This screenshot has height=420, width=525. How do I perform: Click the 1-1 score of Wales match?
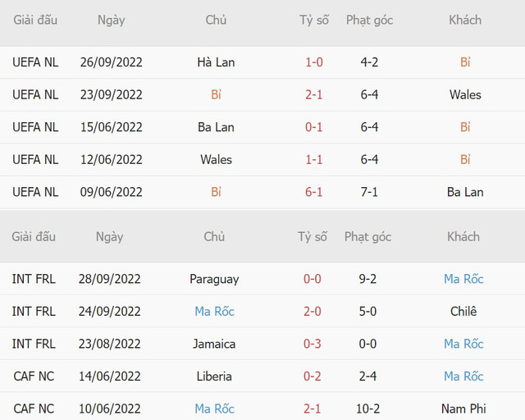click(x=313, y=159)
